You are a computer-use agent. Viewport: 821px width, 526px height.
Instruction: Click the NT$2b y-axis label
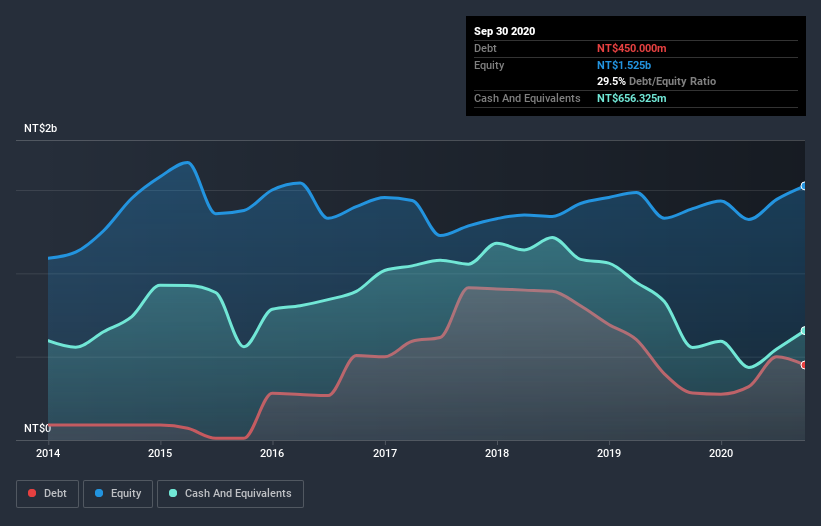pyautogui.click(x=40, y=128)
